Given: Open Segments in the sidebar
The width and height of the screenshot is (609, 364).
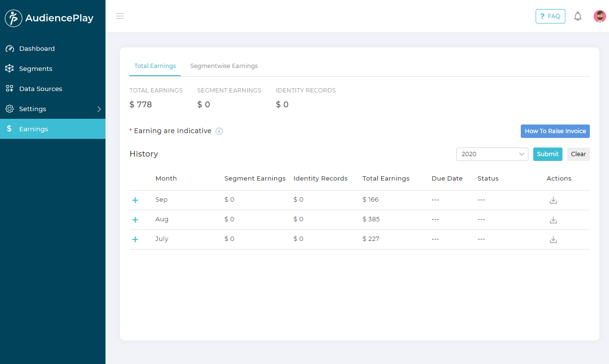Looking at the screenshot, I should 53,69.
